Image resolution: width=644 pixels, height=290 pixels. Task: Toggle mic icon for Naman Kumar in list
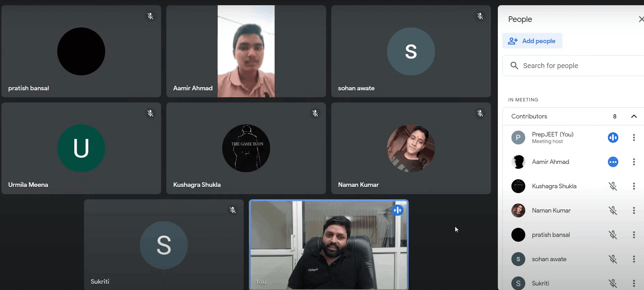click(x=613, y=210)
